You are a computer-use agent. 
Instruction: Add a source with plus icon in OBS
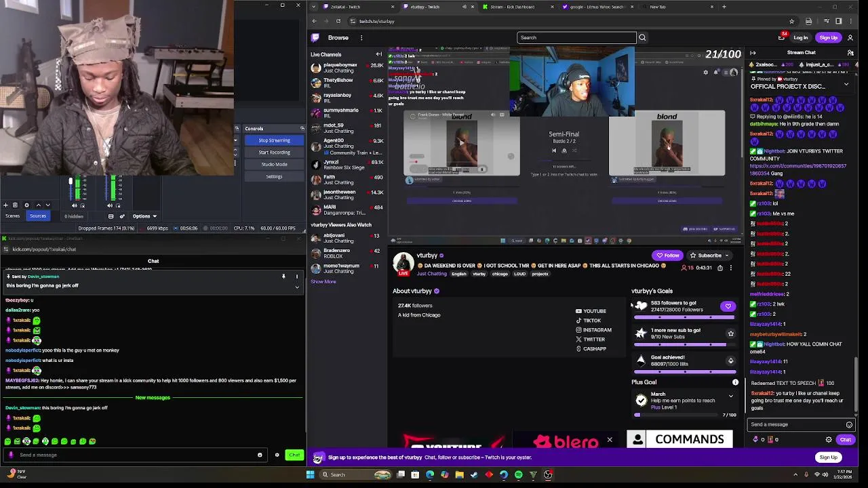tap(5, 205)
